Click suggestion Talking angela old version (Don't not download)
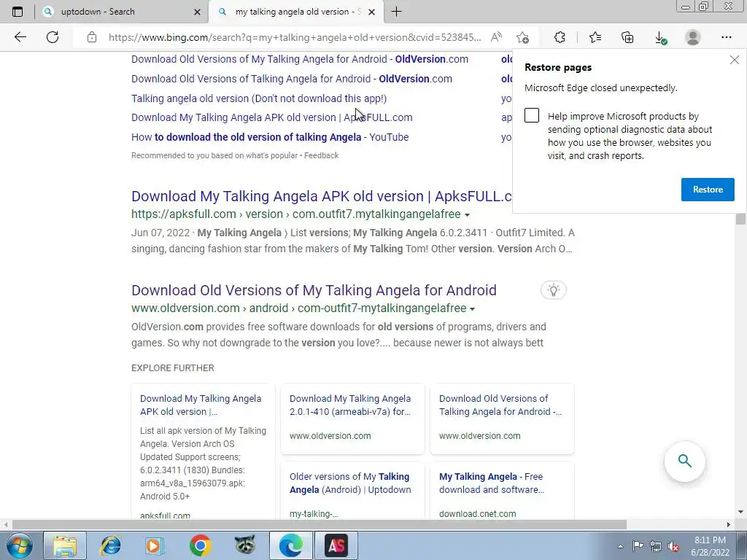This screenshot has width=747, height=560. [259, 98]
